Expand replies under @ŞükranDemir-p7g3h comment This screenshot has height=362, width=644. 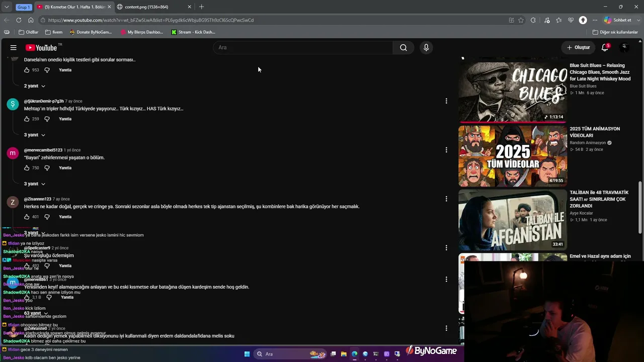(35, 135)
